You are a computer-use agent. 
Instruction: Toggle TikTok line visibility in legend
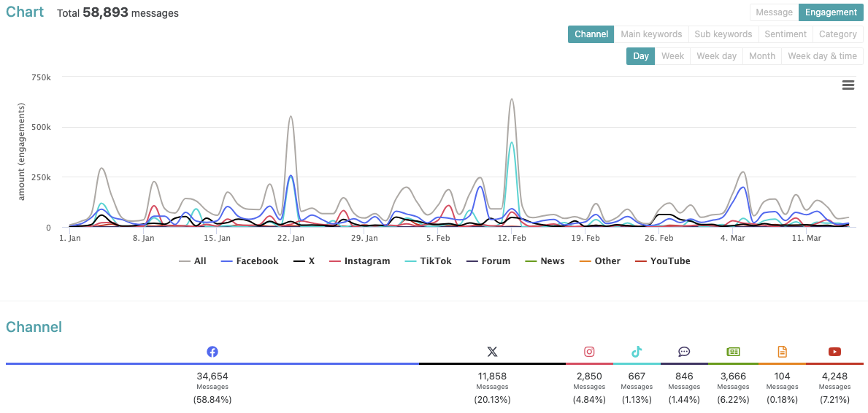(x=428, y=261)
